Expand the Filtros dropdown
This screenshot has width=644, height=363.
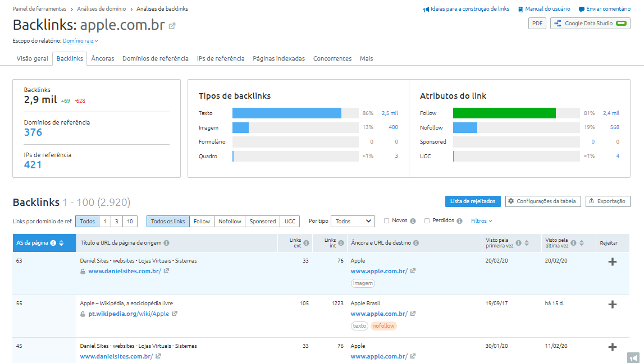point(481,221)
